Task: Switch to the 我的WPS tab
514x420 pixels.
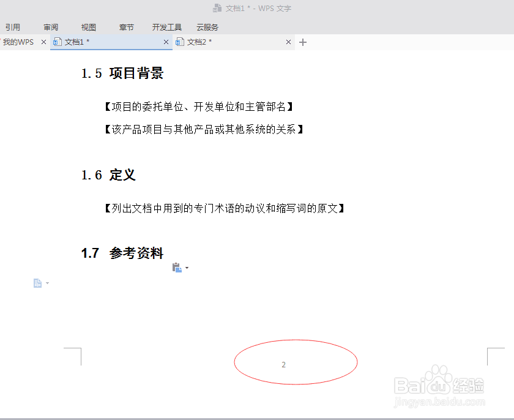Action: 17,42
